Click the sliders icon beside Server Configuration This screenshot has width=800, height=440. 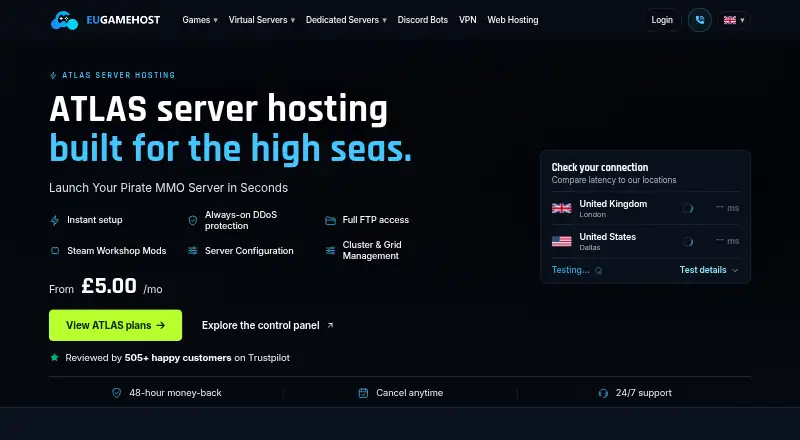192,251
